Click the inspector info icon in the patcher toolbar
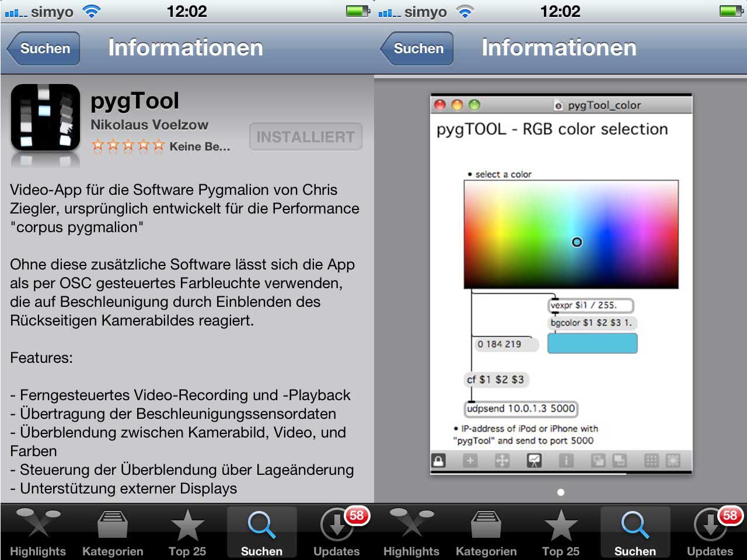Viewport: 747px width, 560px height. 566,461
